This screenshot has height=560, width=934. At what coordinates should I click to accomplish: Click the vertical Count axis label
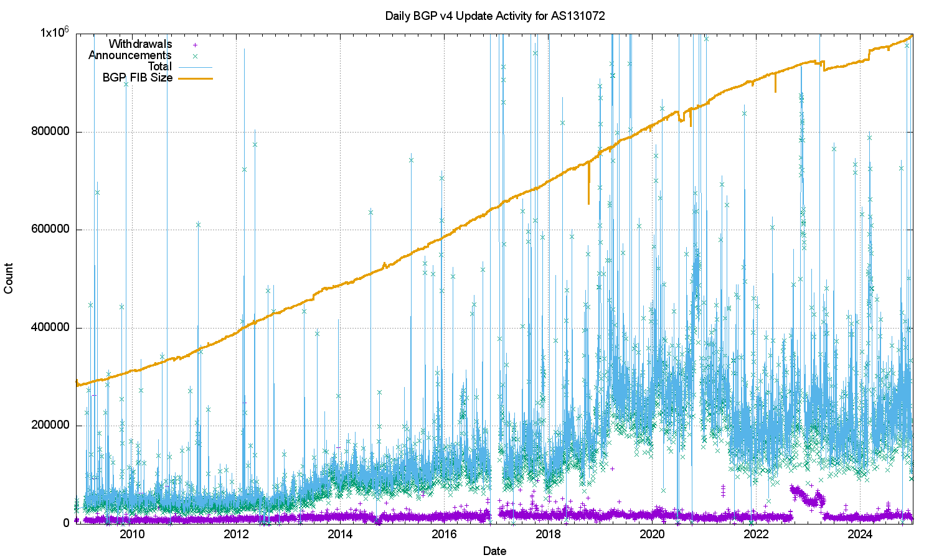tap(9, 278)
